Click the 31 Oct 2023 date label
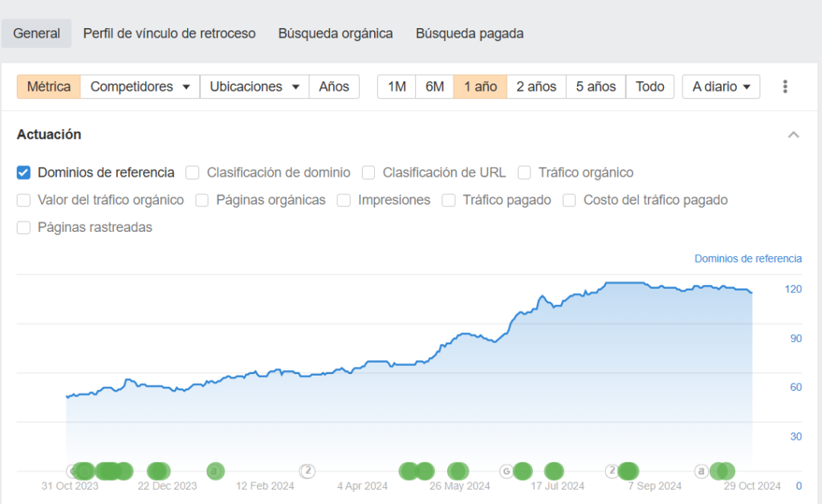This screenshot has width=822, height=504. (70, 486)
